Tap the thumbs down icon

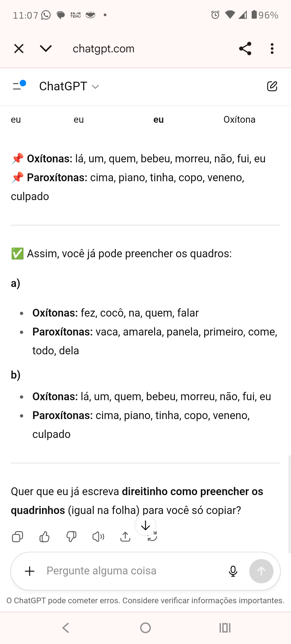71,537
